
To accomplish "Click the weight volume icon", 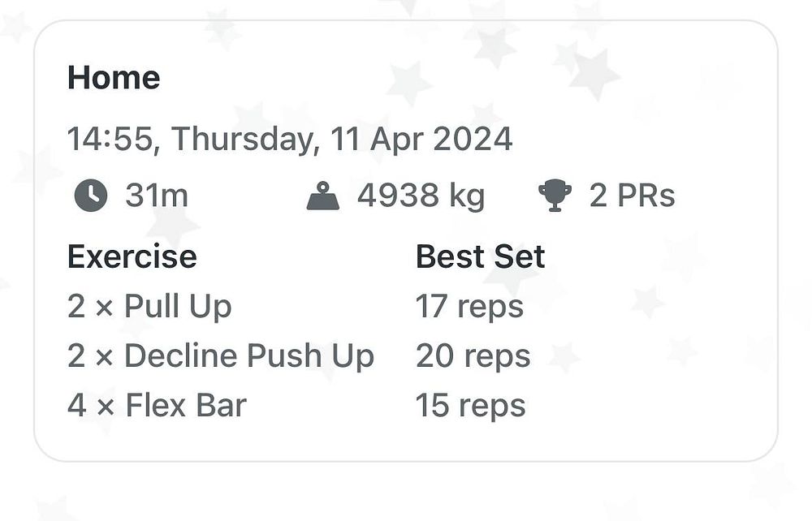I will (x=323, y=196).
